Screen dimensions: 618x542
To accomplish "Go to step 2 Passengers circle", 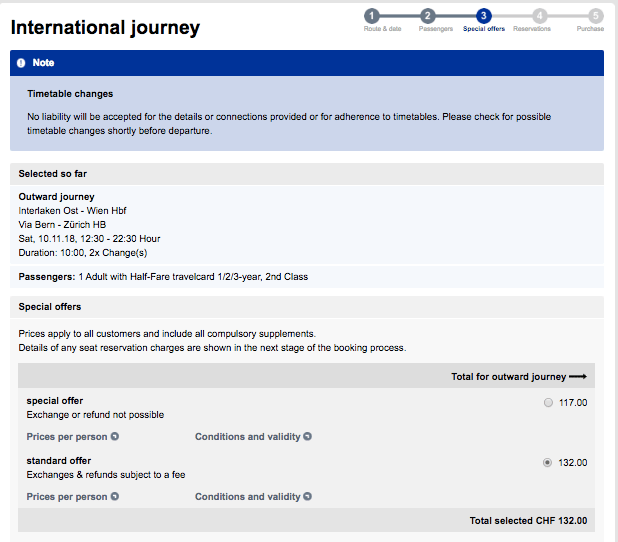I will tap(428, 15).
